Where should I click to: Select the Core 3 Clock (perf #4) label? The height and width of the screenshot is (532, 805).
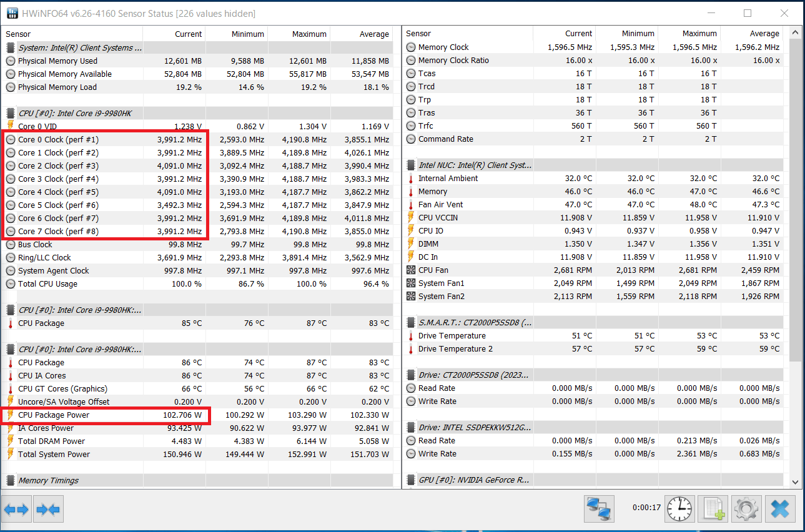pos(58,179)
